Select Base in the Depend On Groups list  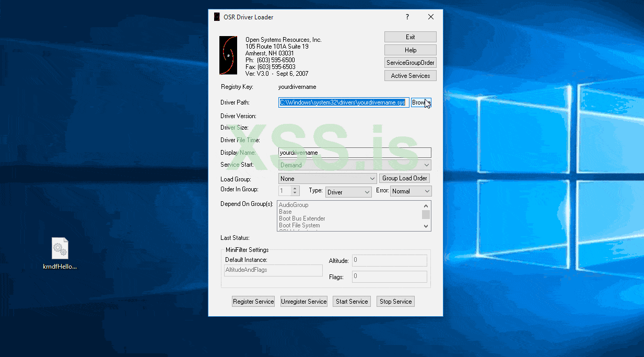pyautogui.click(x=285, y=212)
